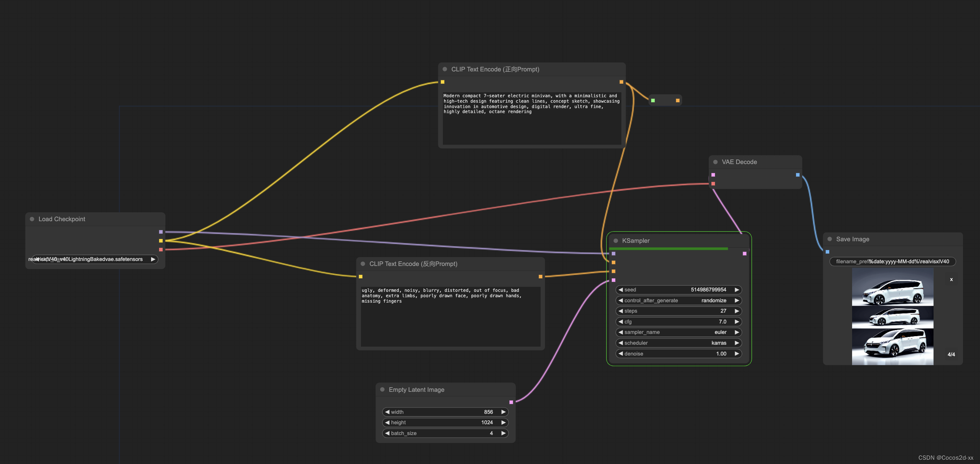Increase height value using right arrow
The height and width of the screenshot is (464, 980).
503,423
